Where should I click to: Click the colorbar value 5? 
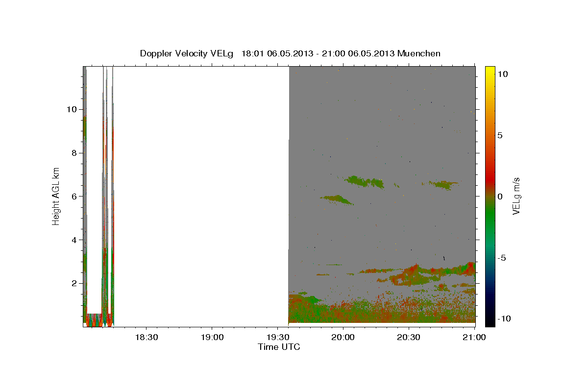[x=500, y=135]
